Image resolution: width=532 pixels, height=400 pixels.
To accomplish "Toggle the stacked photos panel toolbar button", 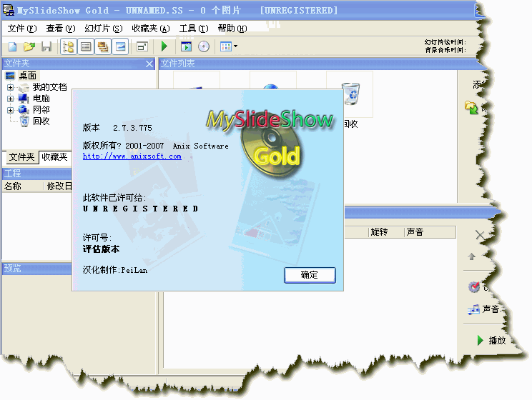I will [x=103, y=46].
